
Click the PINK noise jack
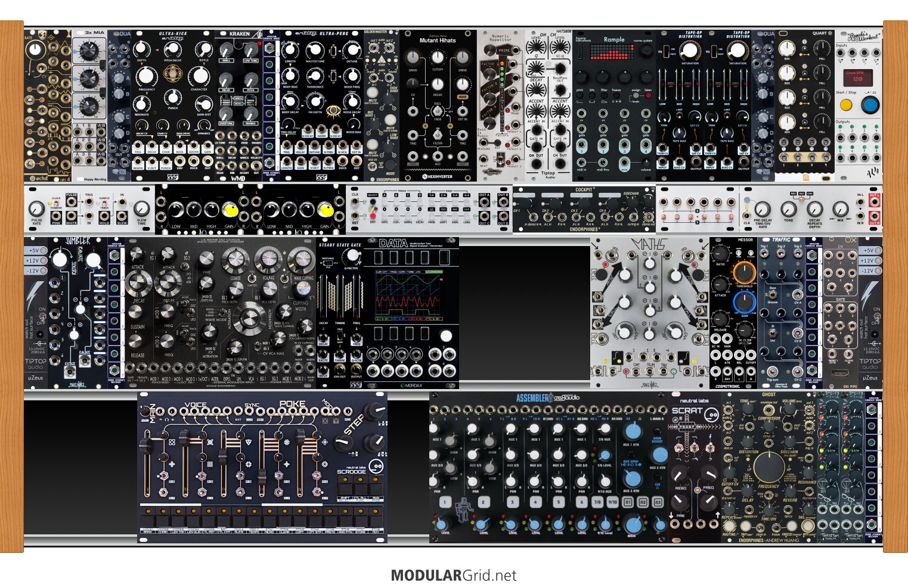(56, 217)
